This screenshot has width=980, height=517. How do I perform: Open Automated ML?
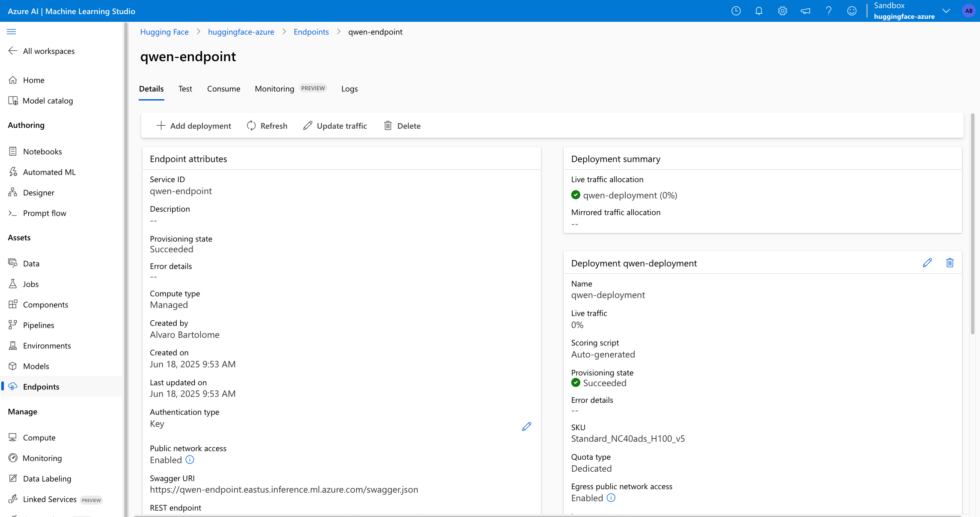(49, 172)
